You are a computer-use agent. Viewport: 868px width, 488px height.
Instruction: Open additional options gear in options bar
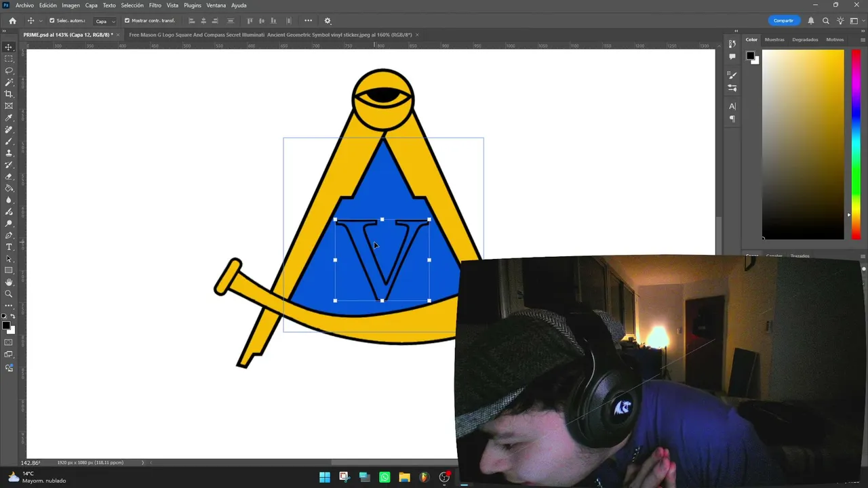click(x=328, y=21)
